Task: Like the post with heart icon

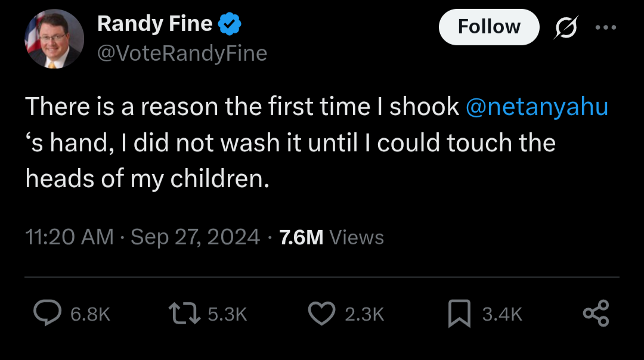Action: (x=321, y=314)
